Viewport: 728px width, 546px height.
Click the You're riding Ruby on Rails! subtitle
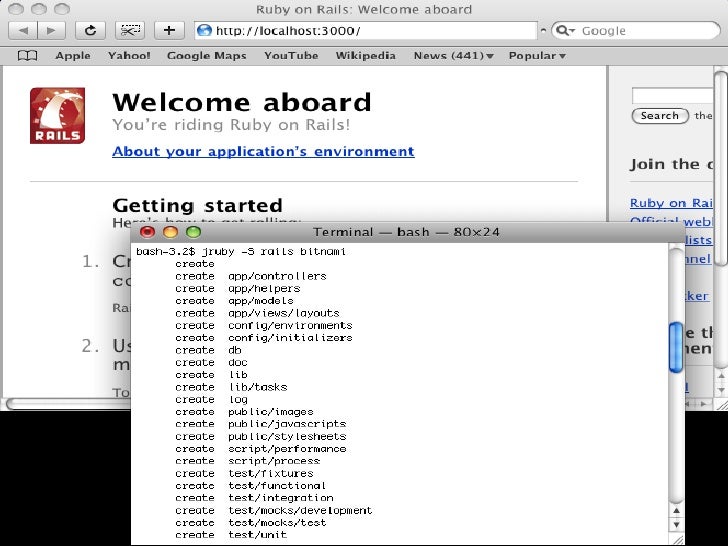pyautogui.click(x=231, y=124)
